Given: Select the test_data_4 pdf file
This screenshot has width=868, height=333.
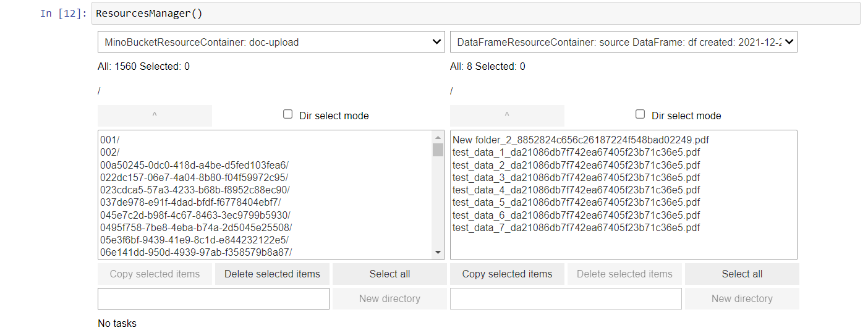Looking at the screenshot, I should (623, 190).
